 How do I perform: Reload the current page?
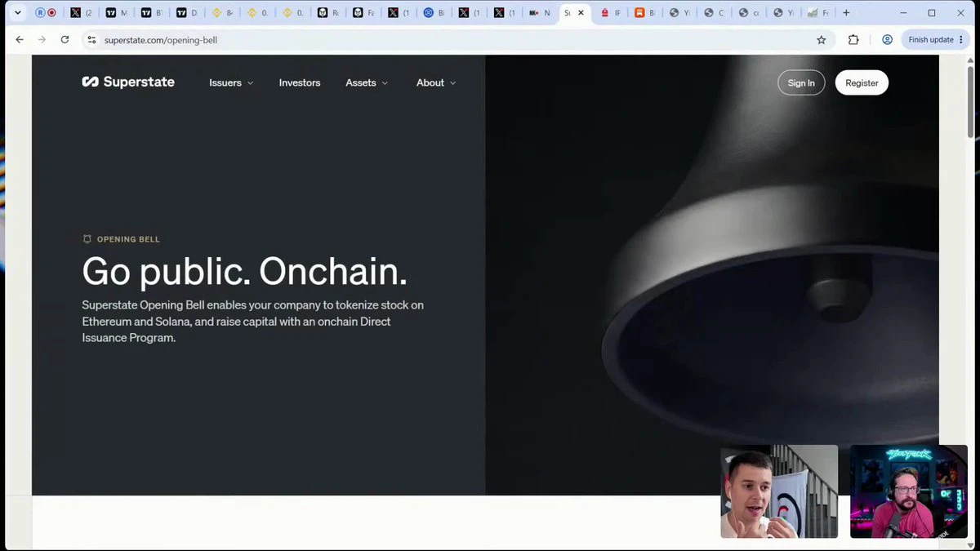pyautogui.click(x=65, y=39)
